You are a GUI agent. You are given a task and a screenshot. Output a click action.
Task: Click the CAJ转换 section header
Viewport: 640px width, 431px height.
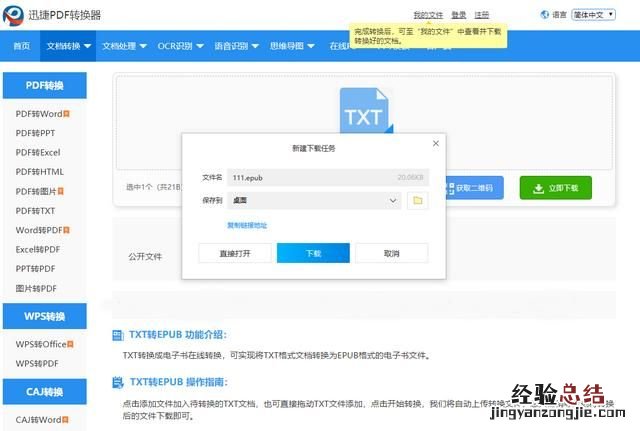pos(44,392)
